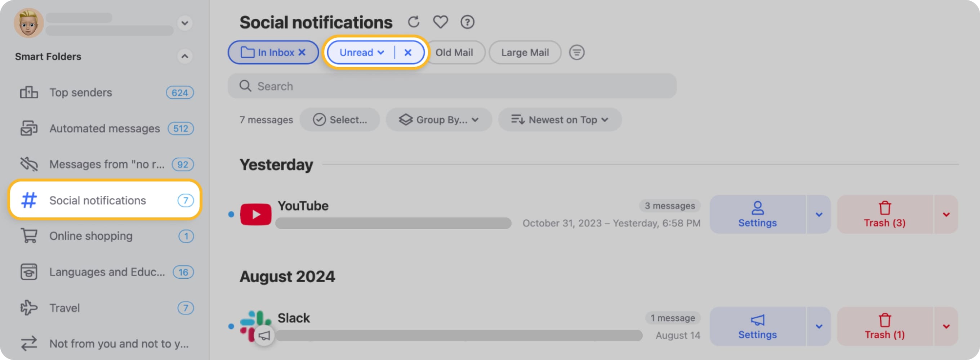Screen dimensions: 980x360
Task: Refresh the Social notifications view
Action: pyautogui.click(x=414, y=22)
